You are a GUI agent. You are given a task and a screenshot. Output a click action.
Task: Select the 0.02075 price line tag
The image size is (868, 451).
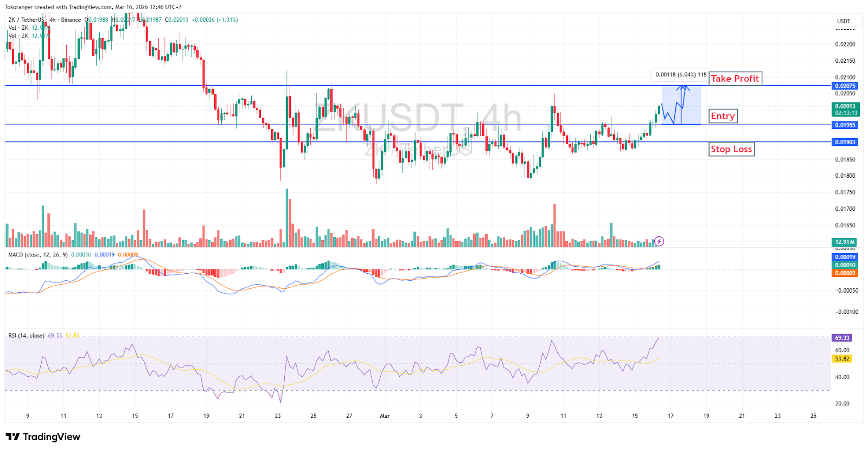coord(845,86)
